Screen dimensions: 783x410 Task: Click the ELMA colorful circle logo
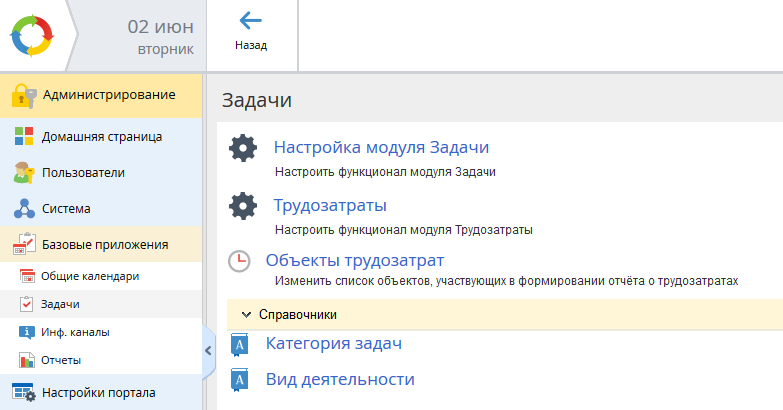point(35,34)
